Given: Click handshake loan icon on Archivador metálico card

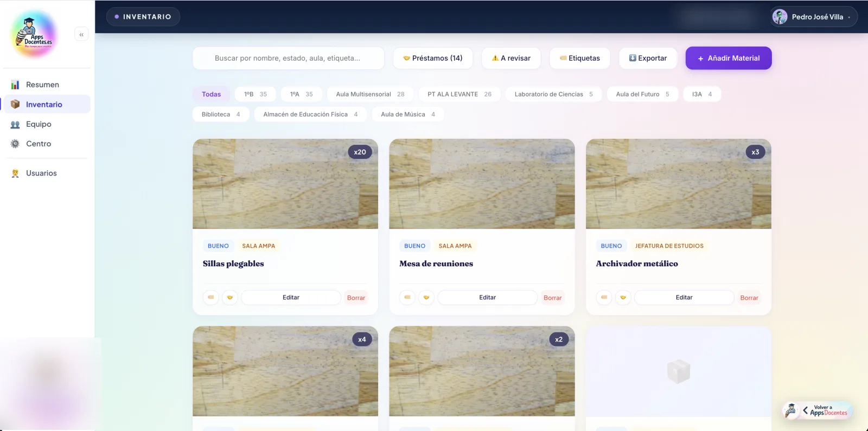Looking at the screenshot, I should click(623, 297).
